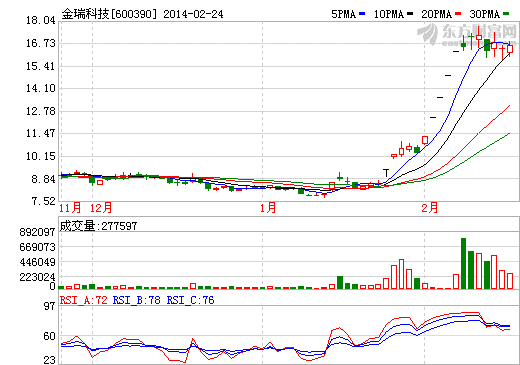The height and width of the screenshot is (365, 520).
Task: Click the 892097 volume axis label
Action: click(x=37, y=232)
